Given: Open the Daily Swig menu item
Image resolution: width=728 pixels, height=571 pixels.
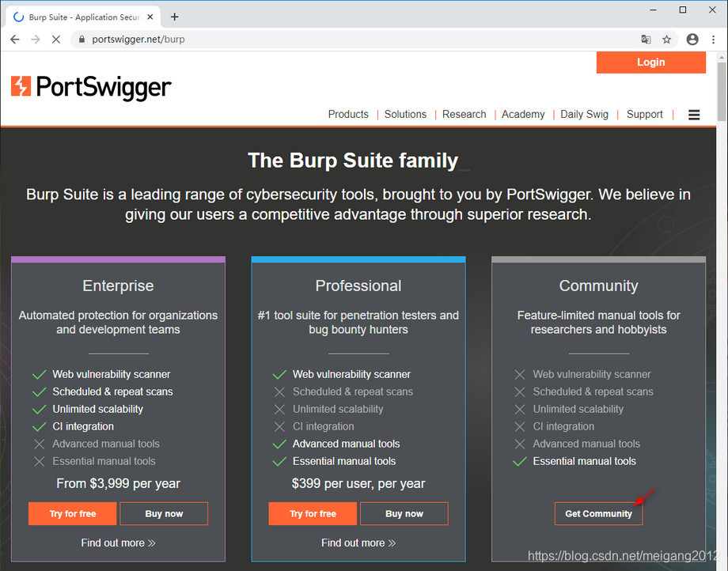Looking at the screenshot, I should tap(584, 114).
